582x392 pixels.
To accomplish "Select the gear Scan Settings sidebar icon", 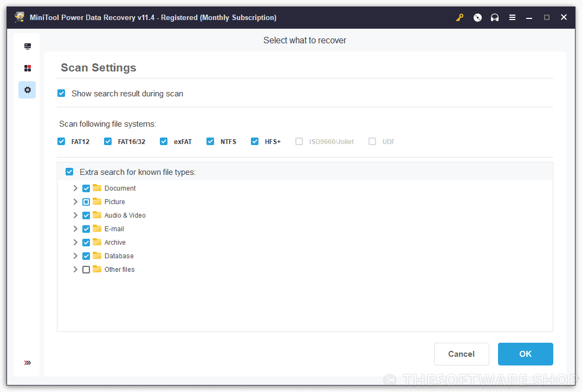I will click(27, 90).
